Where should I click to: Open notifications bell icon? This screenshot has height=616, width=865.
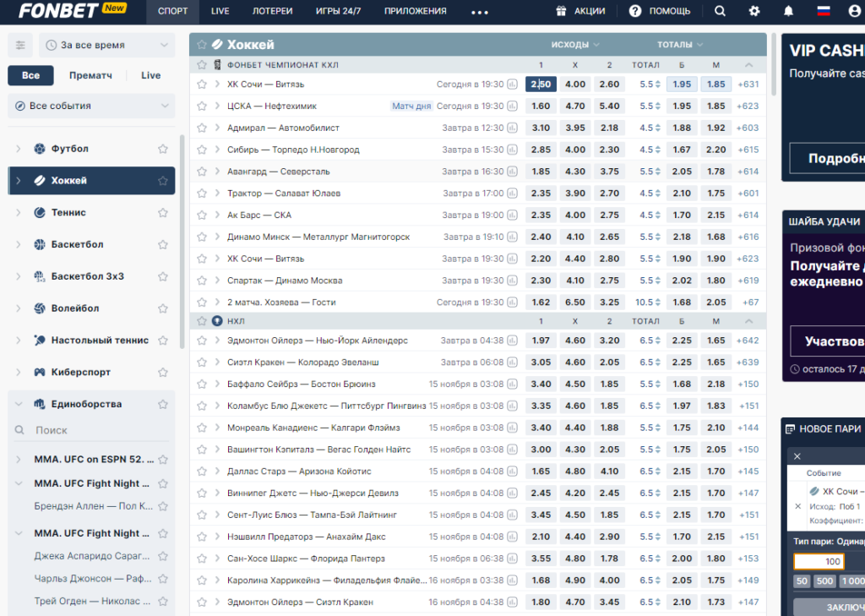tap(788, 11)
